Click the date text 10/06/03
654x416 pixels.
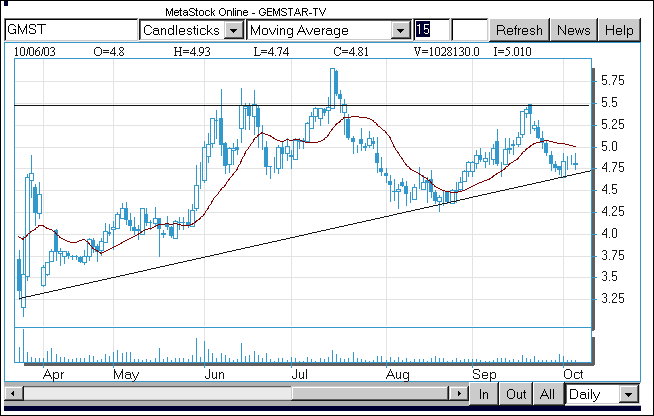click(35, 52)
